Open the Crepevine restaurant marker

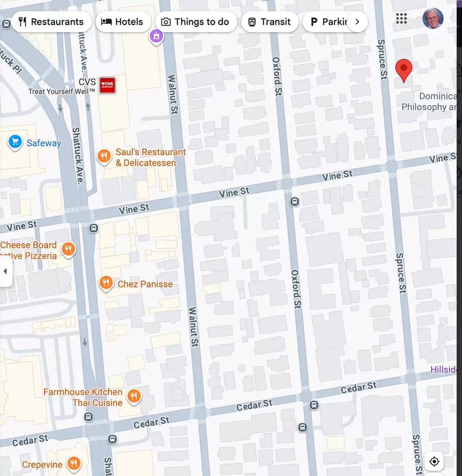pyautogui.click(x=74, y=464)
